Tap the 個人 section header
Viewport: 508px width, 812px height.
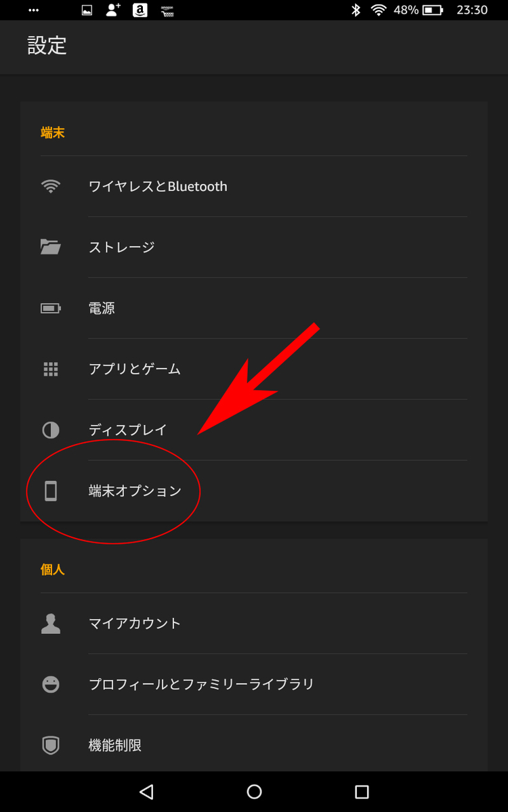pos(53,570)
